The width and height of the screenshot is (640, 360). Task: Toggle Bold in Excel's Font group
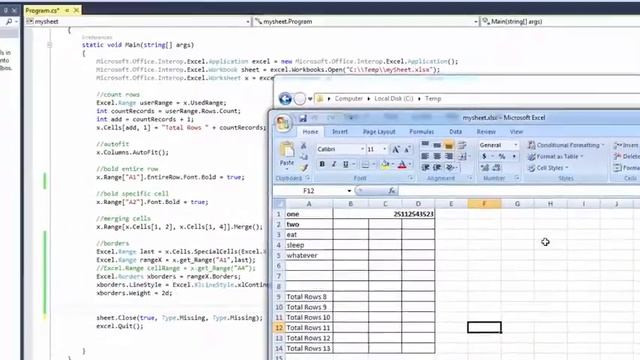click(322, 164)
